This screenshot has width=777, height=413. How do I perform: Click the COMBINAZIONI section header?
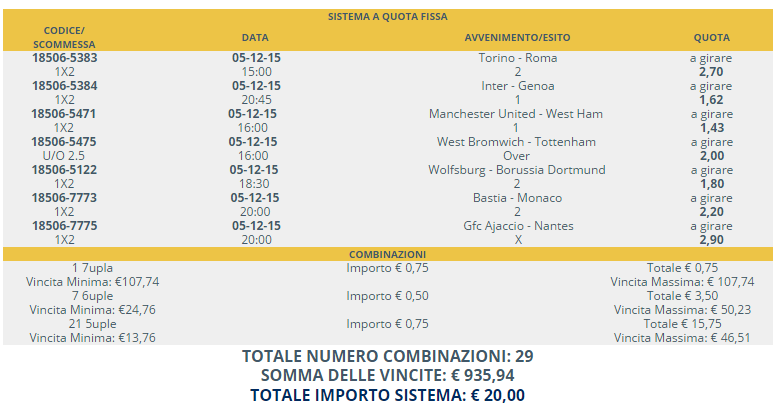(388, 255)
